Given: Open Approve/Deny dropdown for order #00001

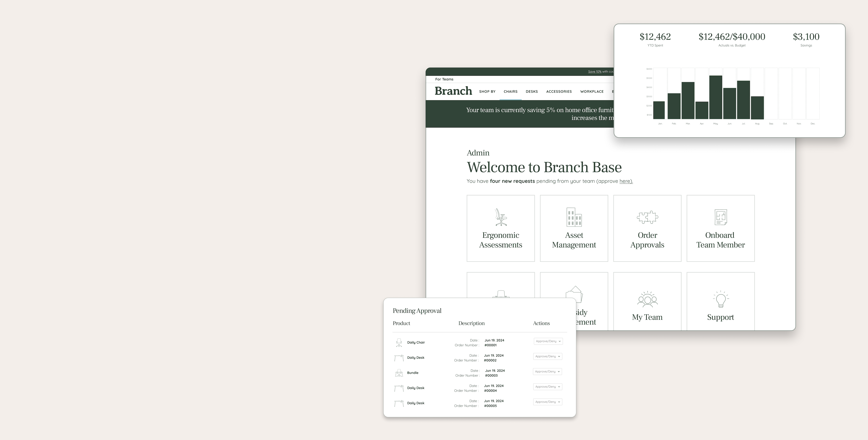Looking at the screenshot, I should pos(548,341).
